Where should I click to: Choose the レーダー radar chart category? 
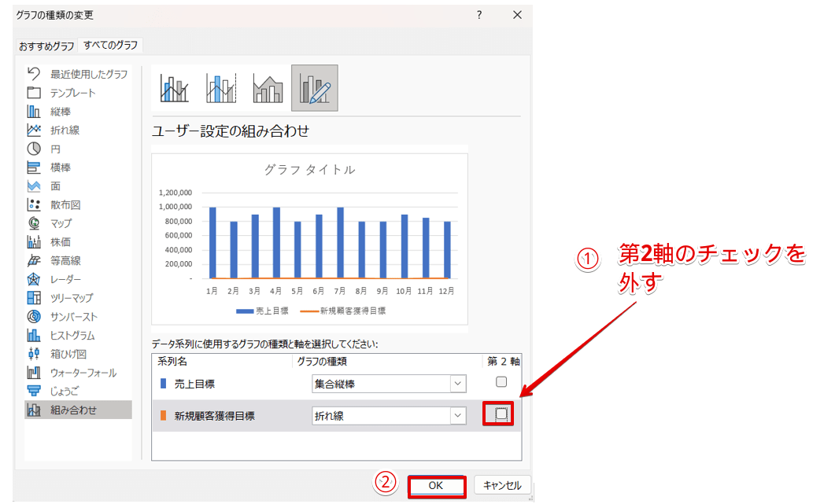click(x=65, y=279)
